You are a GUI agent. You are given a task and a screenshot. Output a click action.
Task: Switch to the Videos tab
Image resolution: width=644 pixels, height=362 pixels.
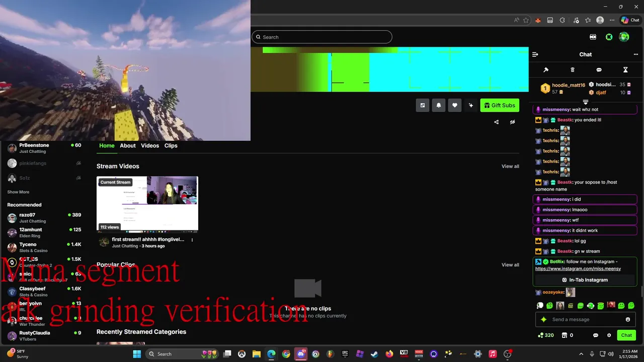tap(150, 145)
